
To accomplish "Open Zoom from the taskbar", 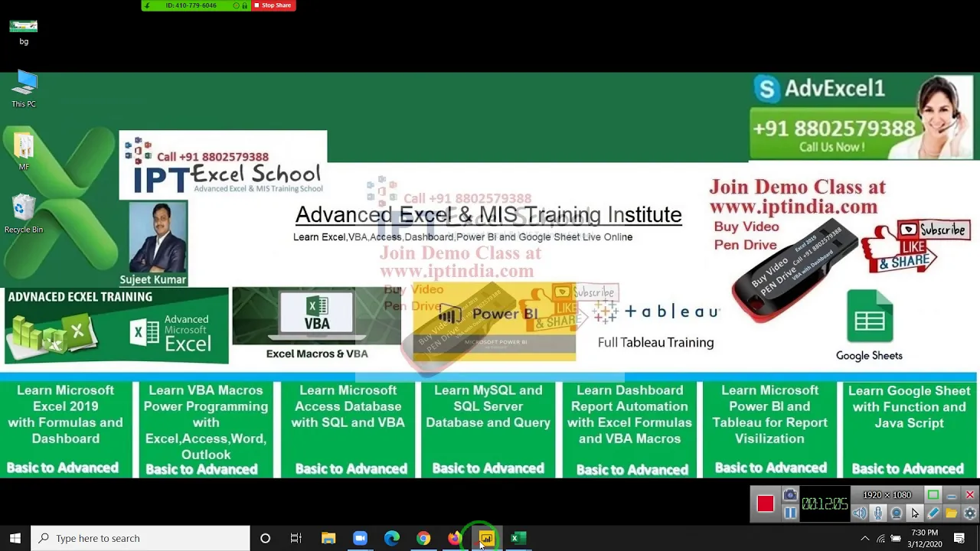I will coord(360,538).
